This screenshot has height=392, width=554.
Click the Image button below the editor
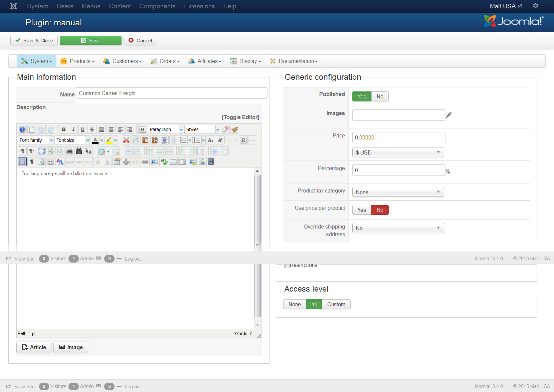71,347
